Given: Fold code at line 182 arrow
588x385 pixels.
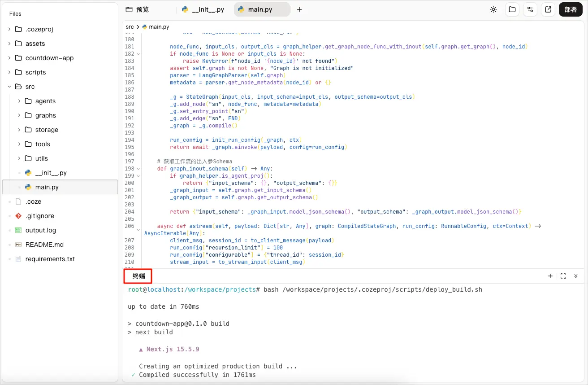Looking at the screenshot, I should point(138,54).
